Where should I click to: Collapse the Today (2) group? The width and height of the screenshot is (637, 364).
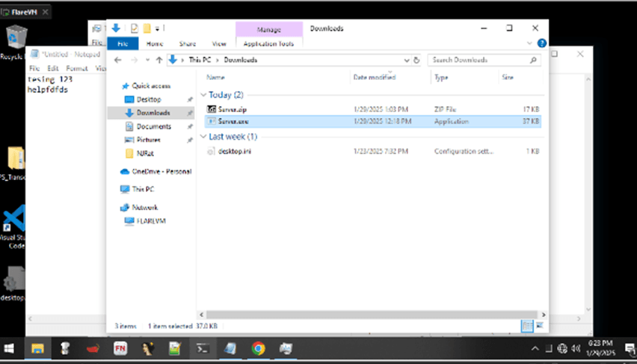click(x=204, y=95)
